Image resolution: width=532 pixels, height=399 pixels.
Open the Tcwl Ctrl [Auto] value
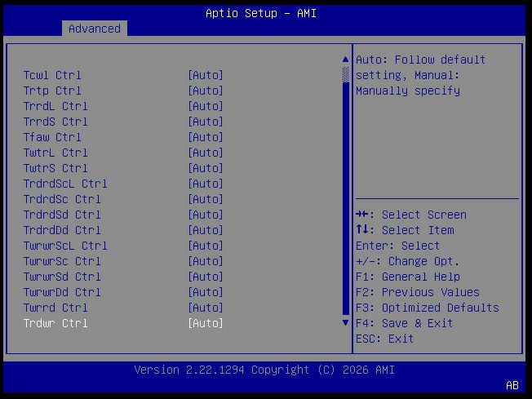[206, 75]
